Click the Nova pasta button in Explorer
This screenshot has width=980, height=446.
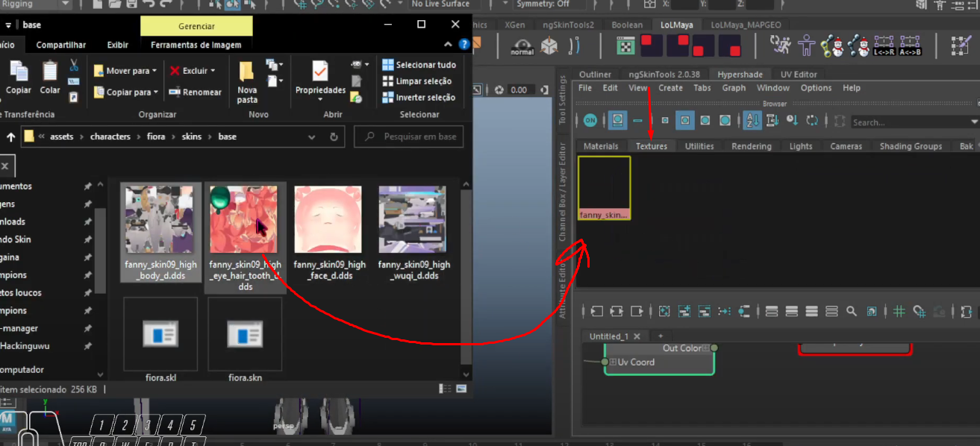pyautogui.click(x=247, y=82)
